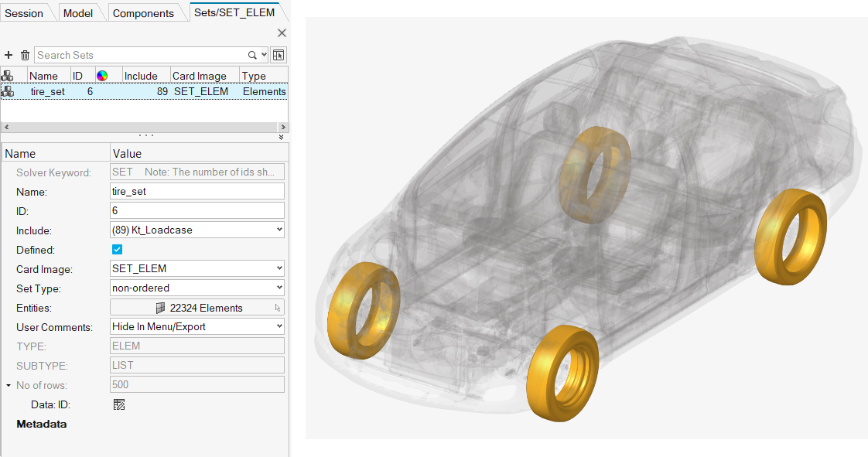The image size is (868, 457).
Task: Switch to the Components tab
Action: pos(143,13)
